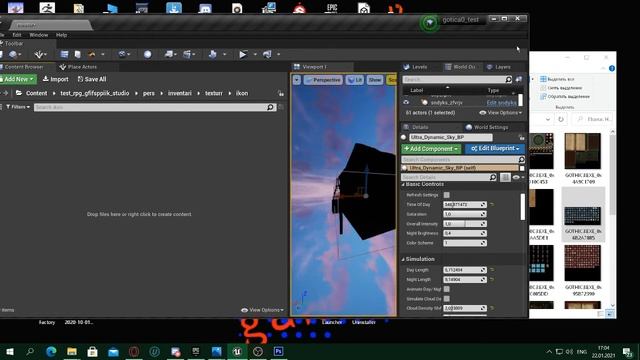The height and width of the screenshot is (360, 640).
Task: Click the Search Components magnifier icon
Action: pos(521,159)
